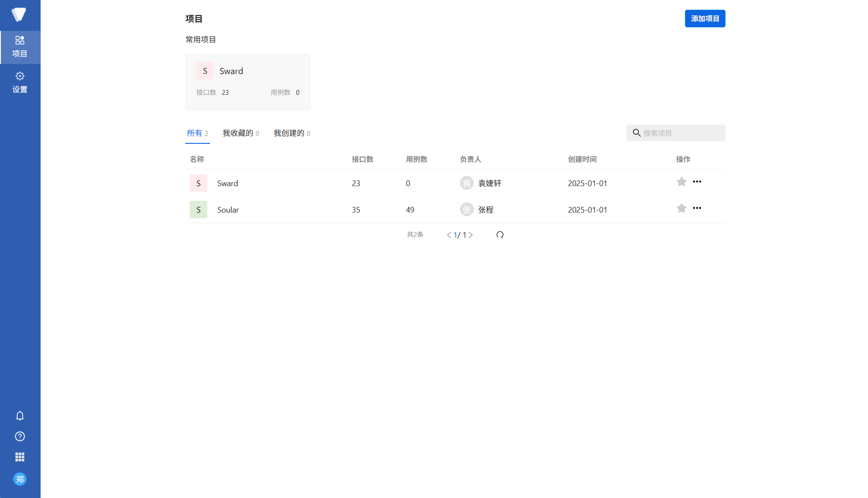The height and width of the screenshot is (498, 868).
Task: Click the app logo in sidebar
Action: pyautogui.click(x=19, y=15)
